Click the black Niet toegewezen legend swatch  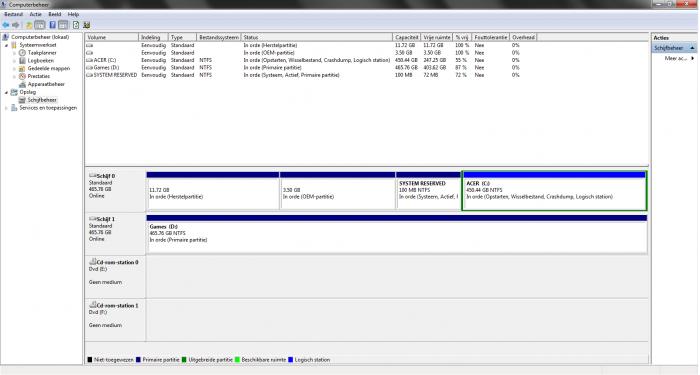(90, 359)
